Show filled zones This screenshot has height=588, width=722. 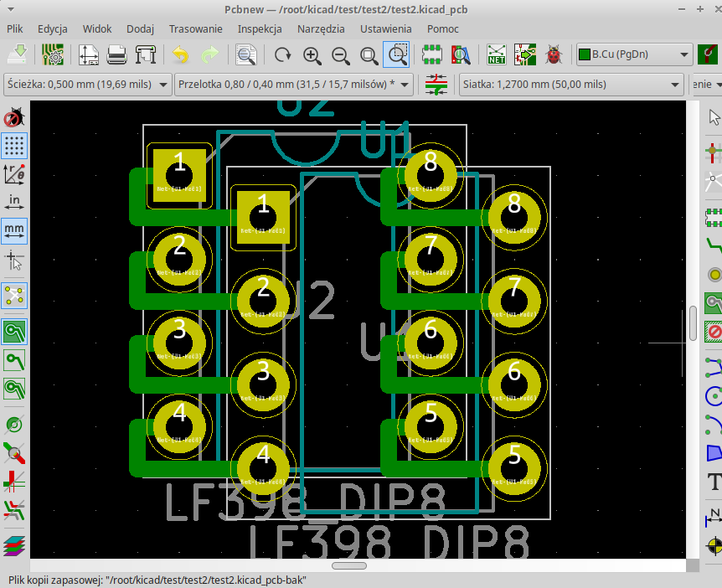point(14,332)
